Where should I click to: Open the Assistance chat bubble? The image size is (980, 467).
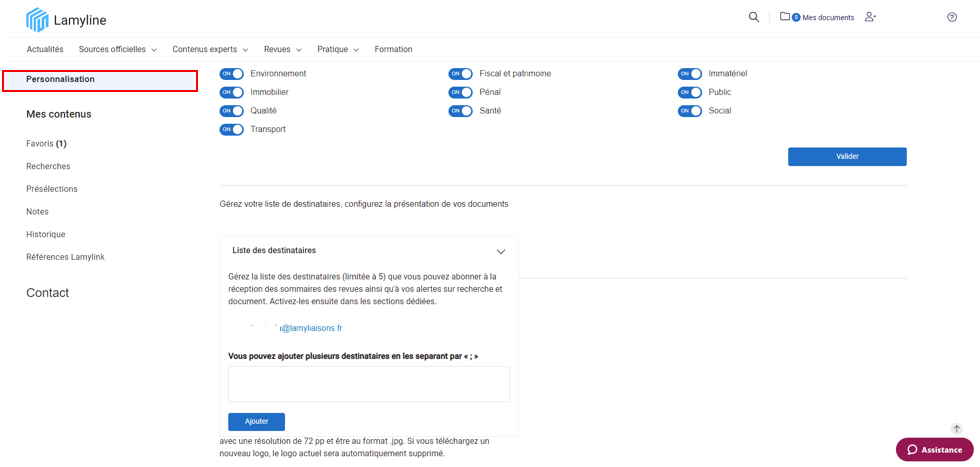pos(934,450)
